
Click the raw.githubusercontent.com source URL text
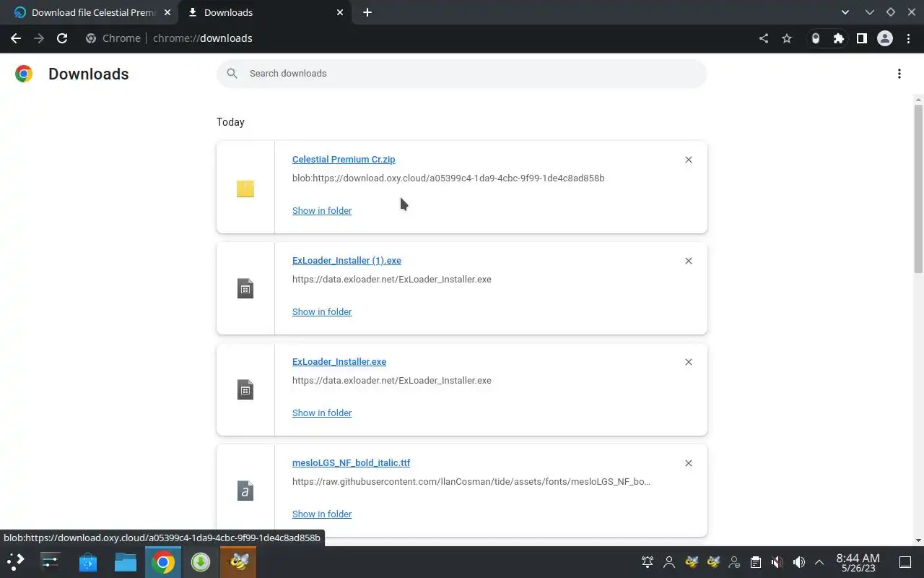tap(471, 482)
